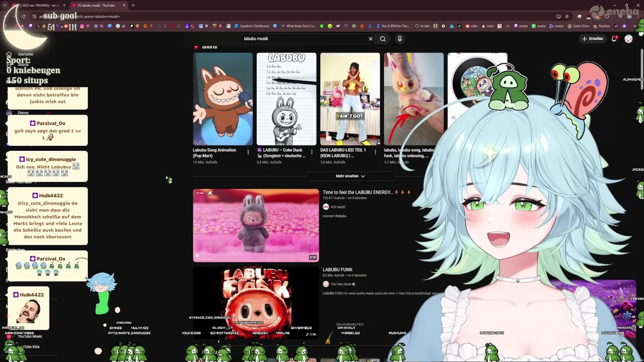Viewport: 644px width, 362px height.
Task: Start voice search with microphone icon
Action: point(399,39)
